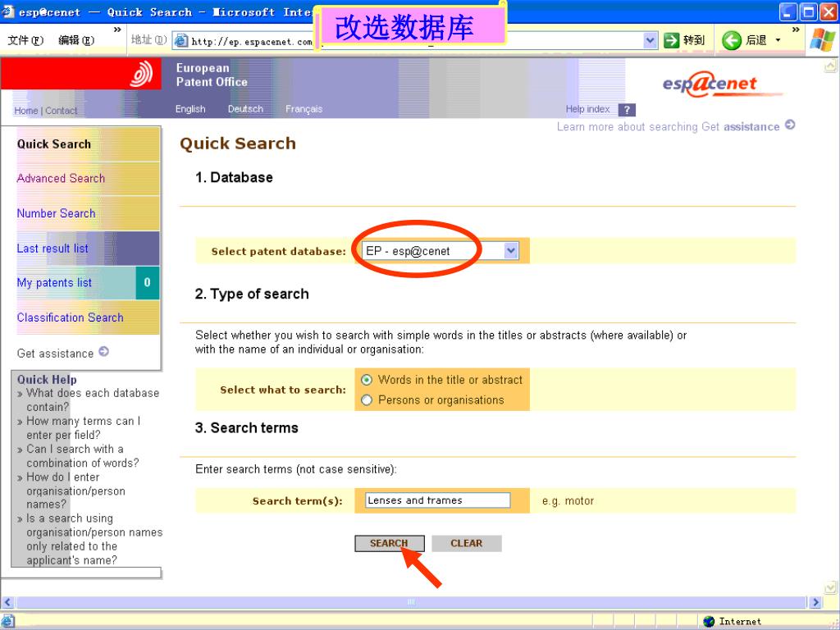Click the page icon beside the address URL
The image size is (840, 630).
click(182, 41)
